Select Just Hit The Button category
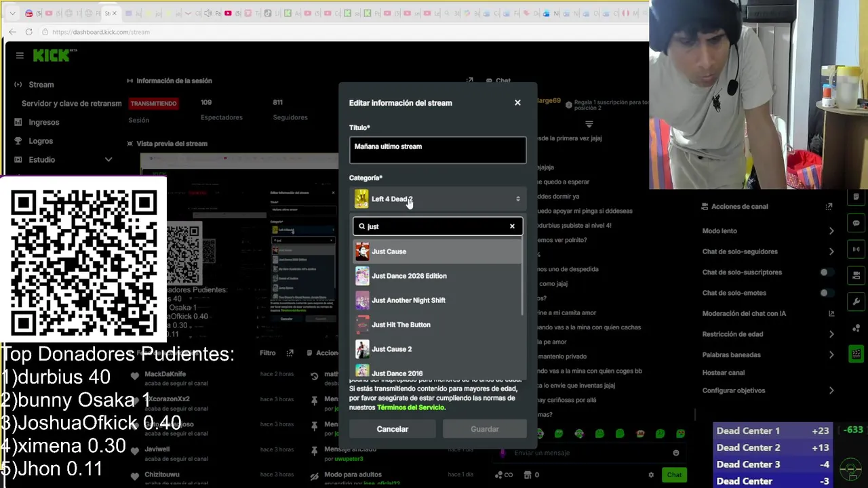868x488 pixels. point(437,325)
